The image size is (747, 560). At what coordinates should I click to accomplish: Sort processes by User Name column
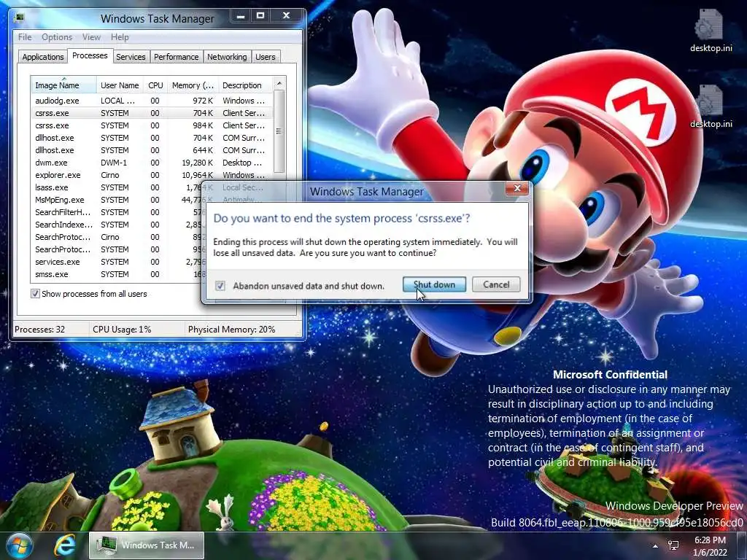pos(120,85)
